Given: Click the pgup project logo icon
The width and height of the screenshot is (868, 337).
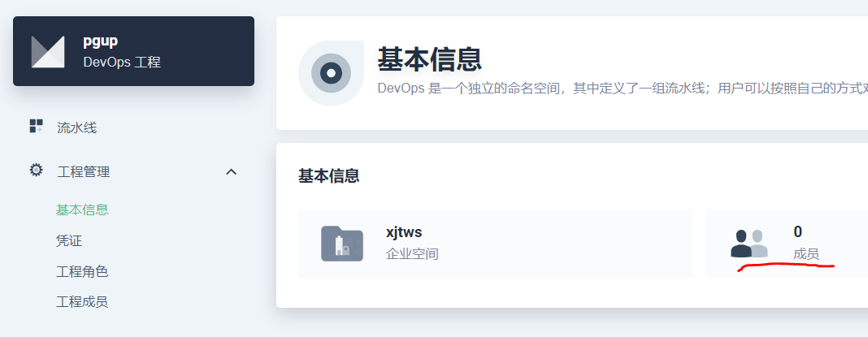Looking at the screenshot, I should coord(48,51).
